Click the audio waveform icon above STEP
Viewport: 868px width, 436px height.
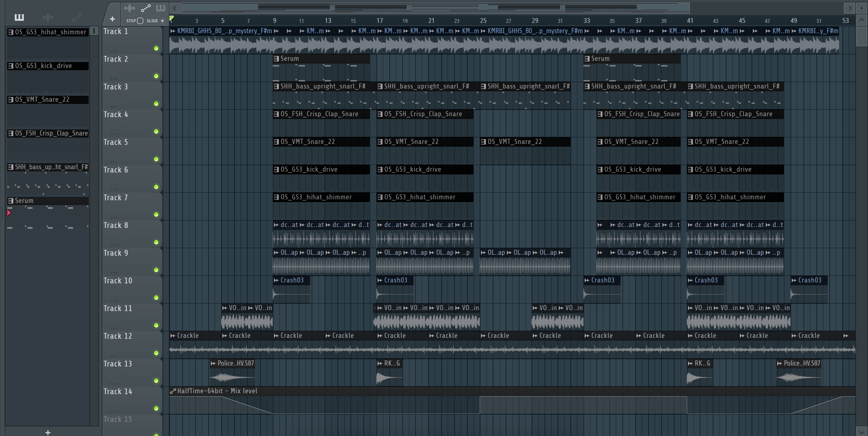coord(129,8)
